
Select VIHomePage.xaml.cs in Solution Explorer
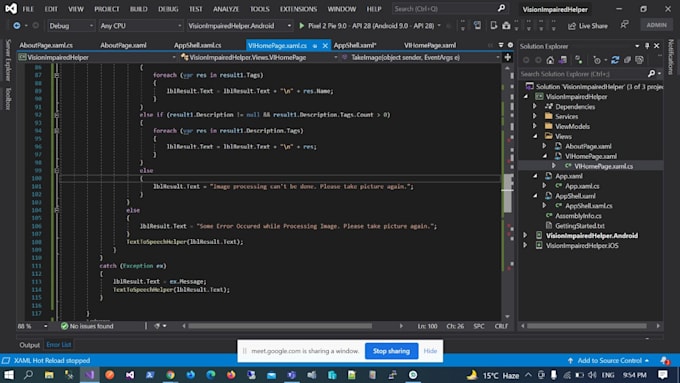(604, 166)
